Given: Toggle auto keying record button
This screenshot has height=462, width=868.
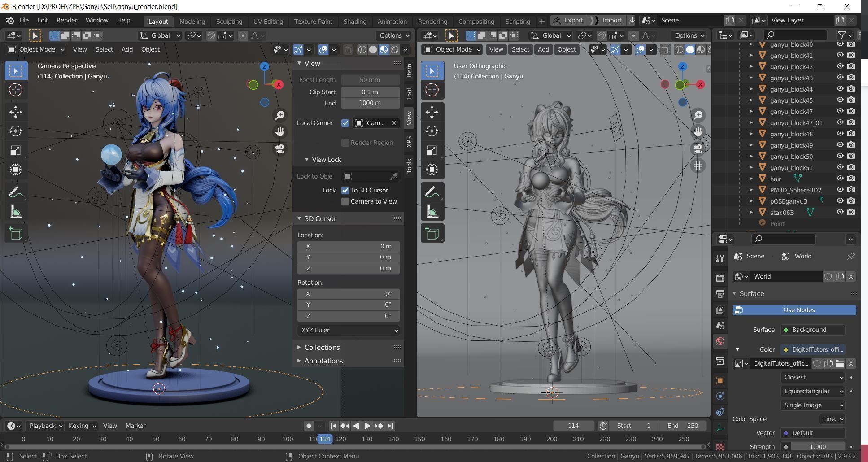Looking at the screenshot, I should [309, 426].
